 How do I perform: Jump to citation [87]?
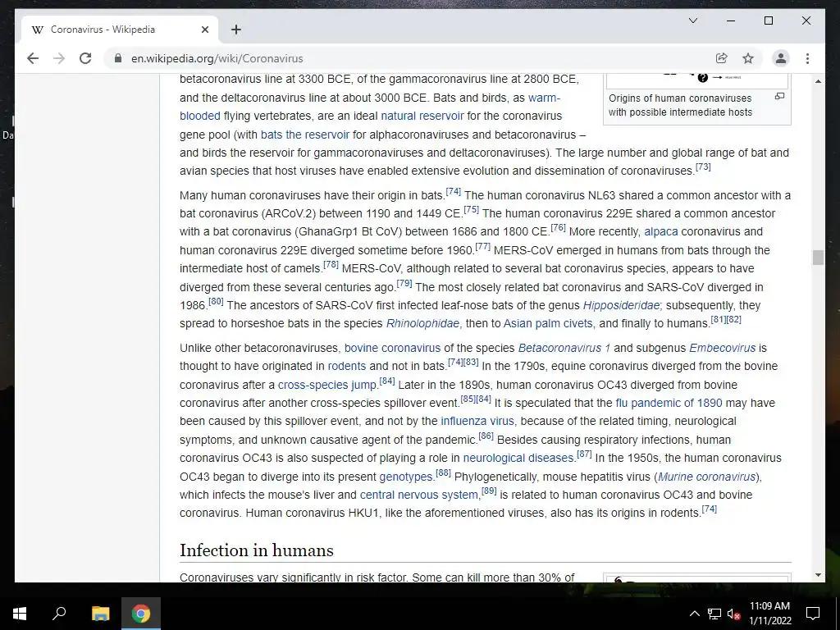pos(584,454)
